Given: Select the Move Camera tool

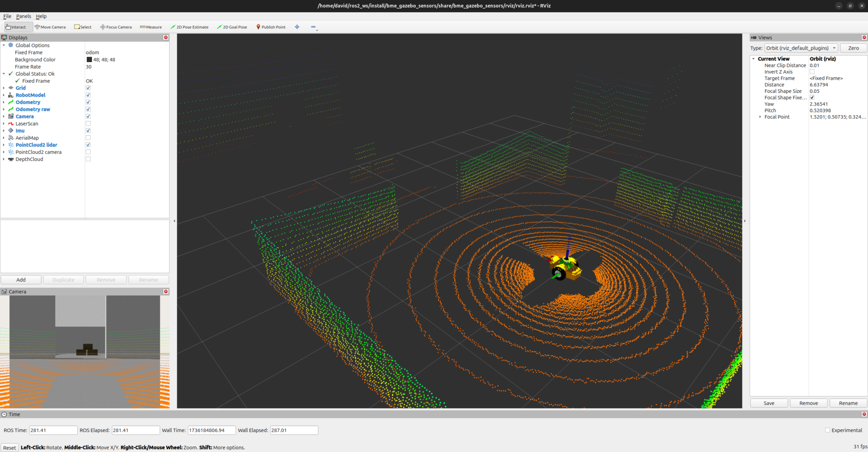Looking at the screenshot, I should [50, 27].
